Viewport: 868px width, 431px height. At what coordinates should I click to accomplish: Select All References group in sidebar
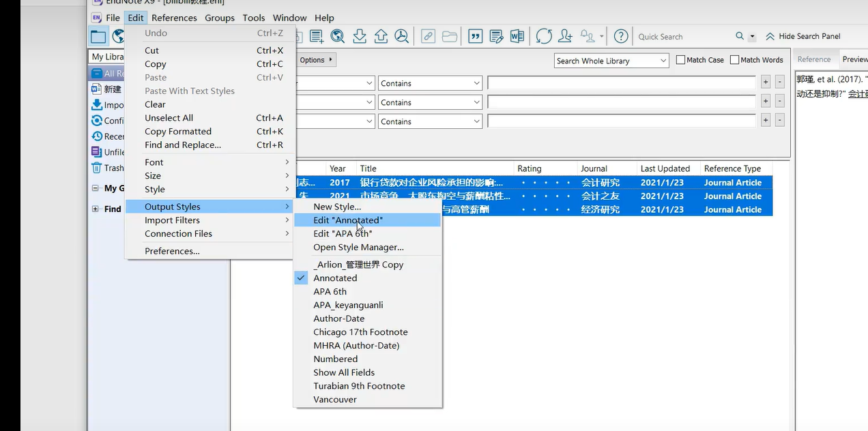pos(107,73)
